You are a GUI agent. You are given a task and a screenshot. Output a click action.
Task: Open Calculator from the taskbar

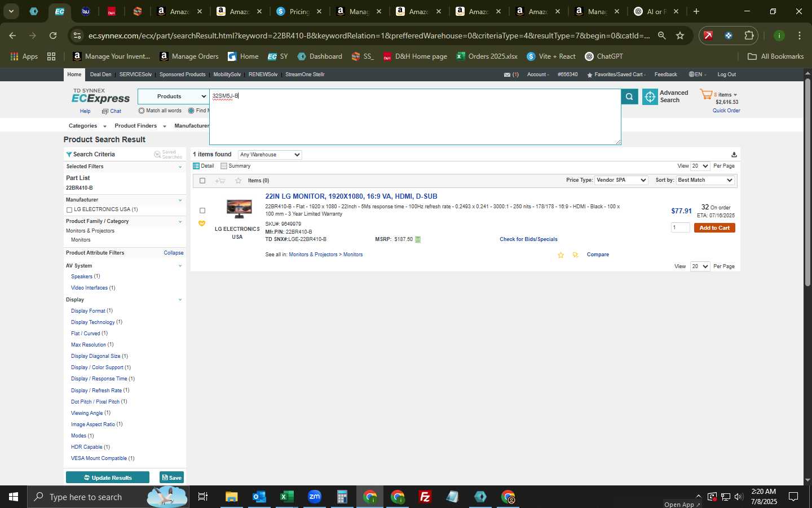[x=342, y=497]
